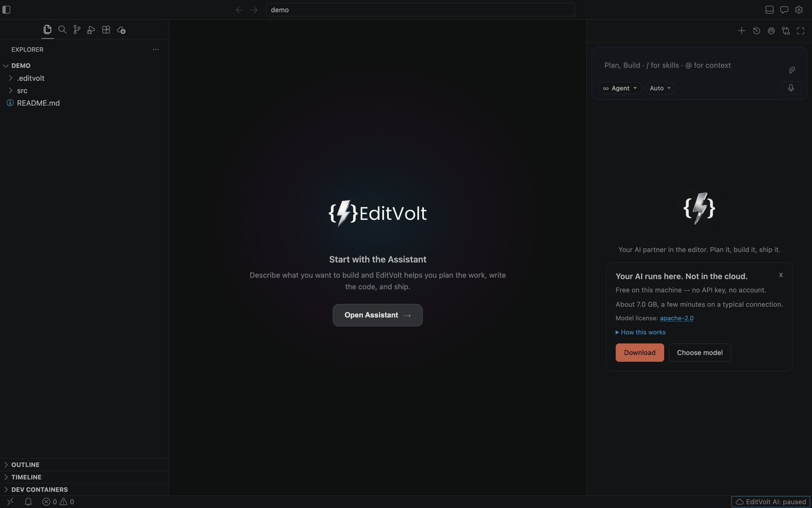Open the compare changes icon in assistant toolbar
812x508 pixels.
pyautogui.click(x=786, y=31)
